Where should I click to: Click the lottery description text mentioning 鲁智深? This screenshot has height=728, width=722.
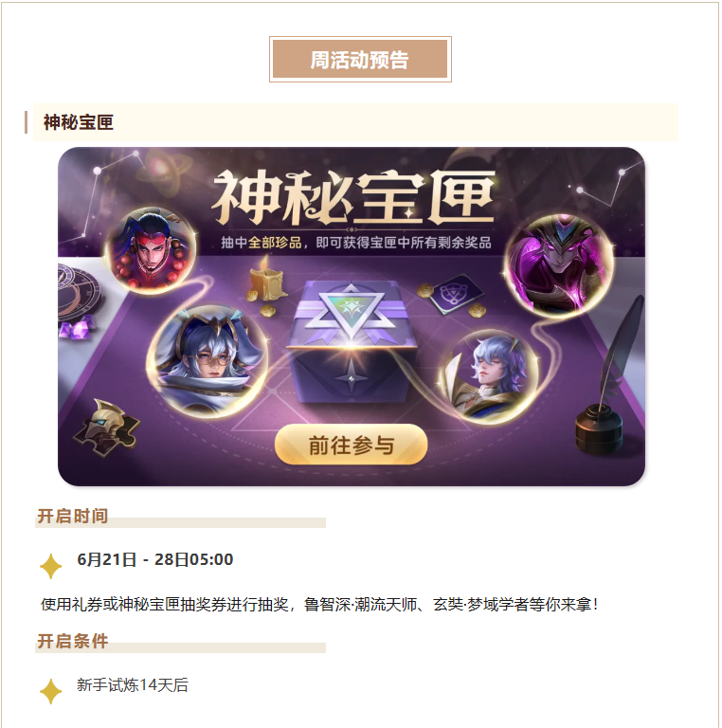click(320, 605)
